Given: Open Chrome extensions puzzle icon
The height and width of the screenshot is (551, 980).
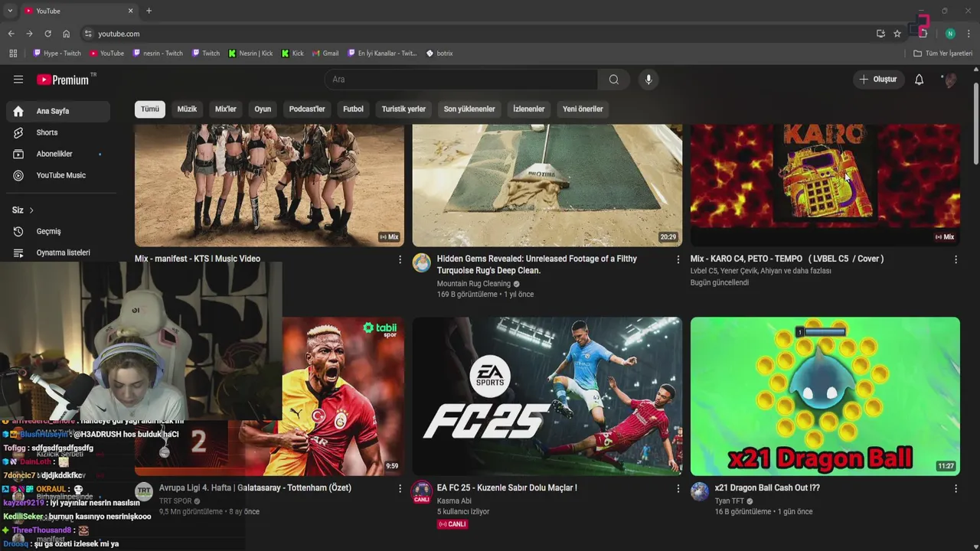Looking at the screenshot, I should [923, 34].
